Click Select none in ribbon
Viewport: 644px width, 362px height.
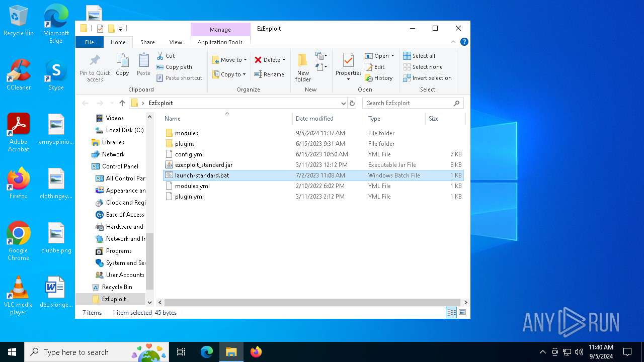point(423,67)
